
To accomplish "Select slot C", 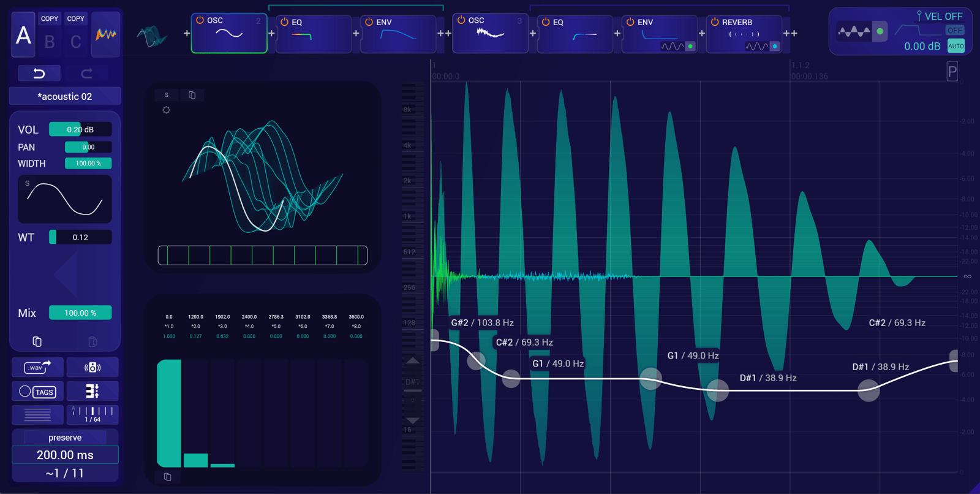I will tap(76, 42).
